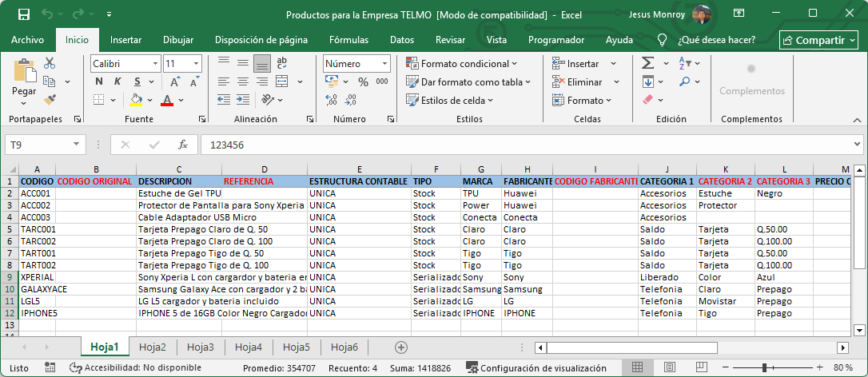Toggle align text left
This screenshot has height=377, width=868.
[x=224, y=81]
